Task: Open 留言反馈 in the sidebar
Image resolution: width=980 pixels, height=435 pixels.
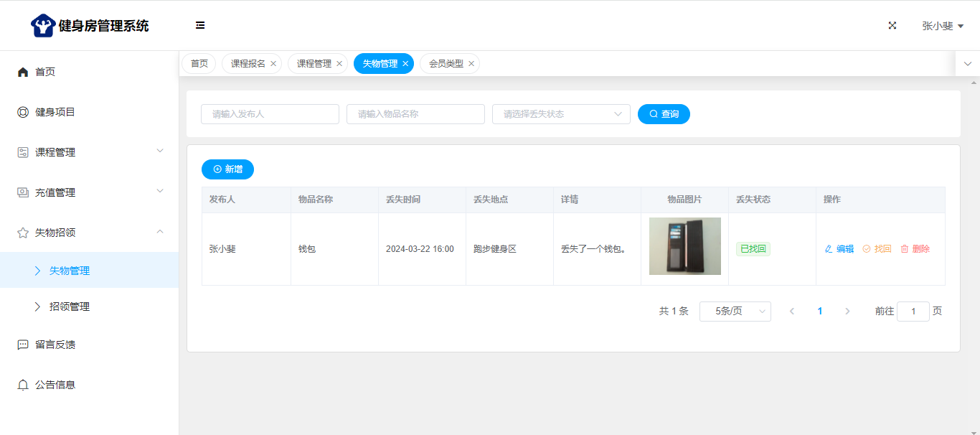Action: [x=55, y=345]
